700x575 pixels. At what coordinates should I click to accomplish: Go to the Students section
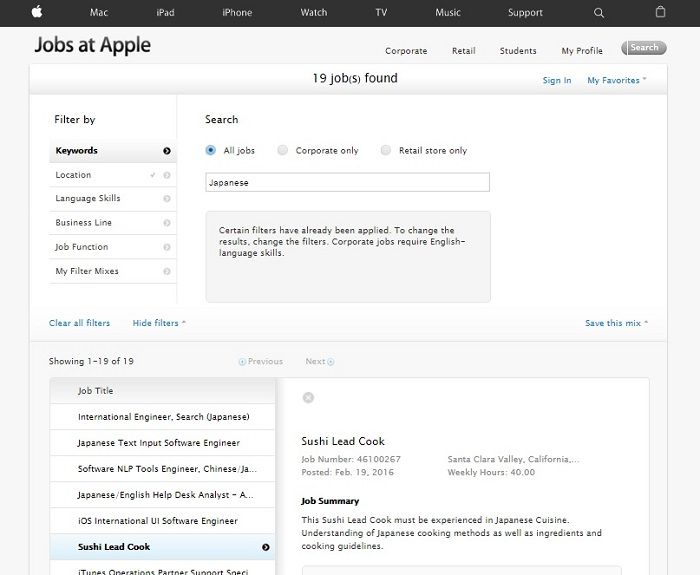pos(518,51)
